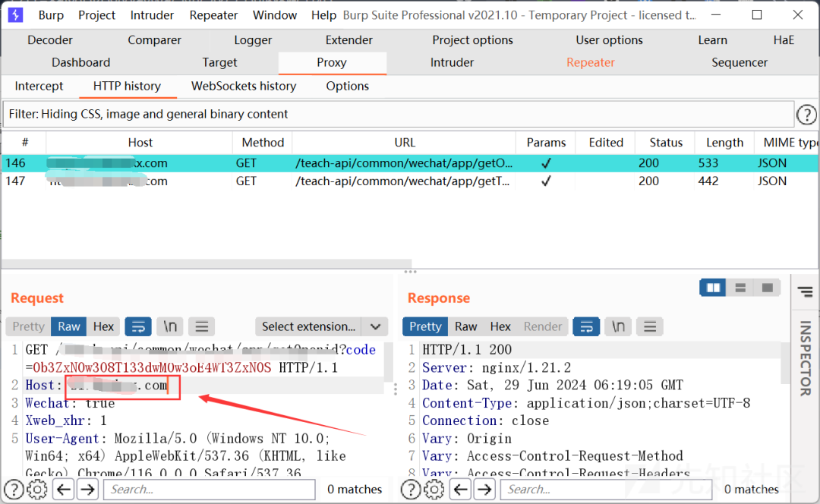Viewport: 820px width, 504px height.
Task: Switch Request view to Hex
Action: [x=103, y=326]
